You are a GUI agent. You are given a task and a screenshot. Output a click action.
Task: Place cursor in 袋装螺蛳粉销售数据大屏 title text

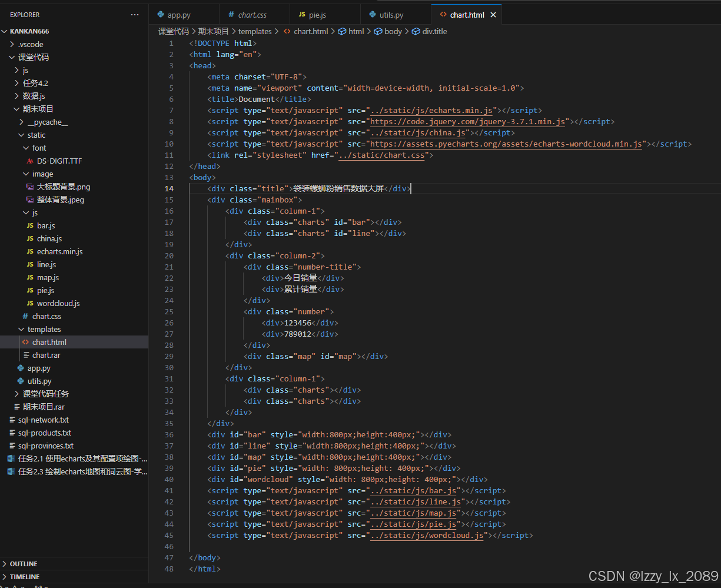338,189
